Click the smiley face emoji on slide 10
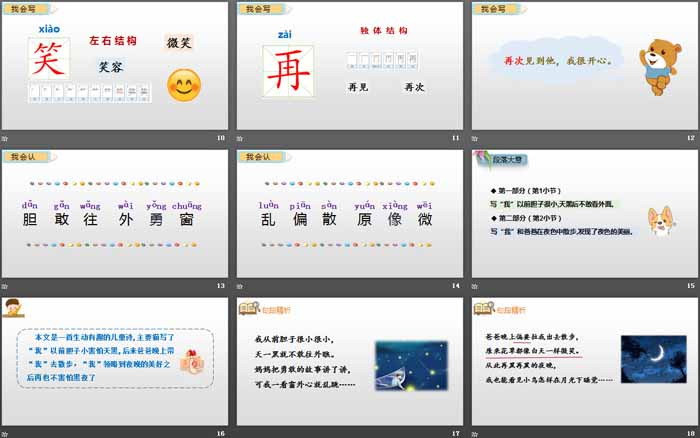The image size is (700, 438). [x=183, y=86]
